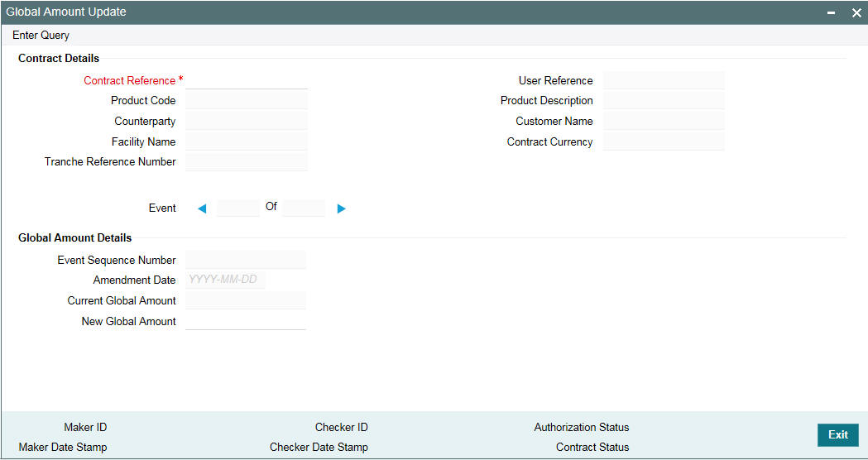Focus the Contract Reference input field
The height and width of the screenshot is (460, 868).
[247, 80]
